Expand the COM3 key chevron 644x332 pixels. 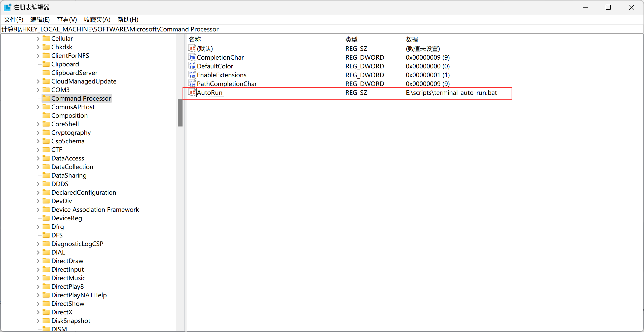click(38, 90)
